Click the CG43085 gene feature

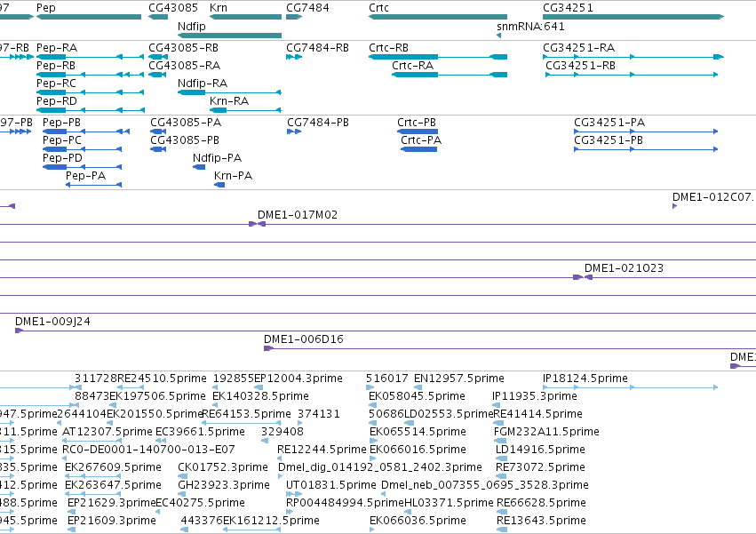tap(158, 17)
